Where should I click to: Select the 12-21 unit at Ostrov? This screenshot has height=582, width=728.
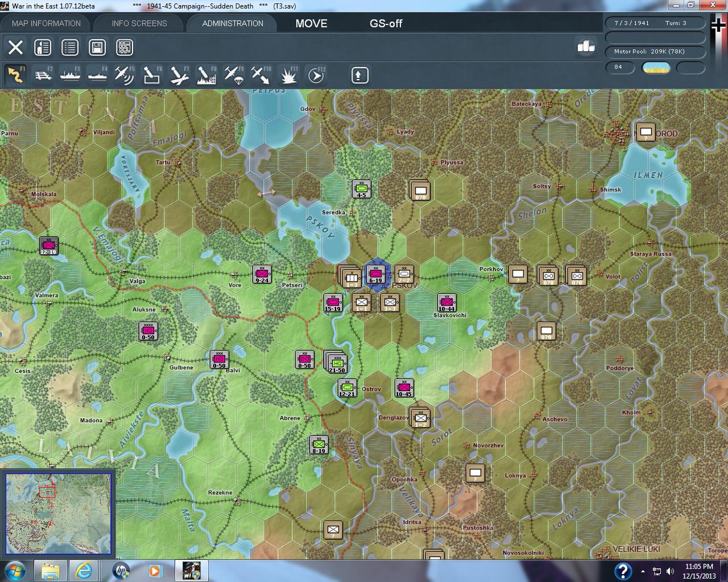[x=347, y=388]
